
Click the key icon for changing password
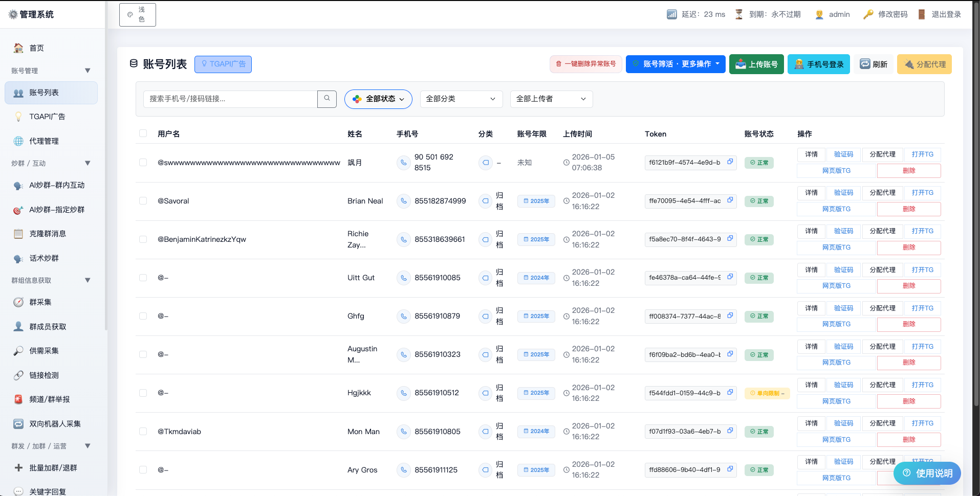click(x=868, y=14)
